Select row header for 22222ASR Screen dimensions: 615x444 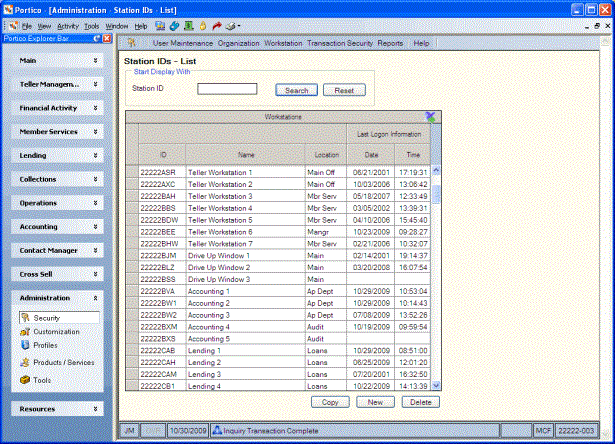(x=132, y=172)
